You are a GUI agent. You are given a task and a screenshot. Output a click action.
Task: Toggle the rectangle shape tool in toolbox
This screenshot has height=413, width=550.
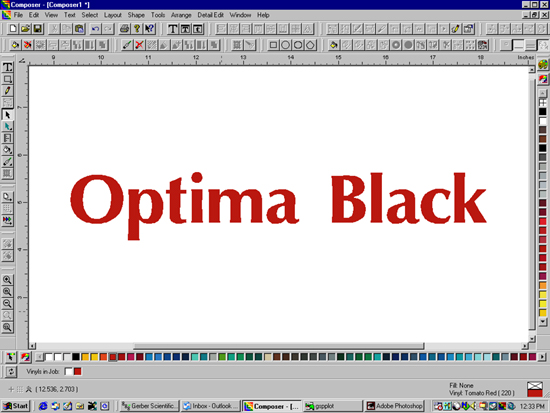point(7,79)
